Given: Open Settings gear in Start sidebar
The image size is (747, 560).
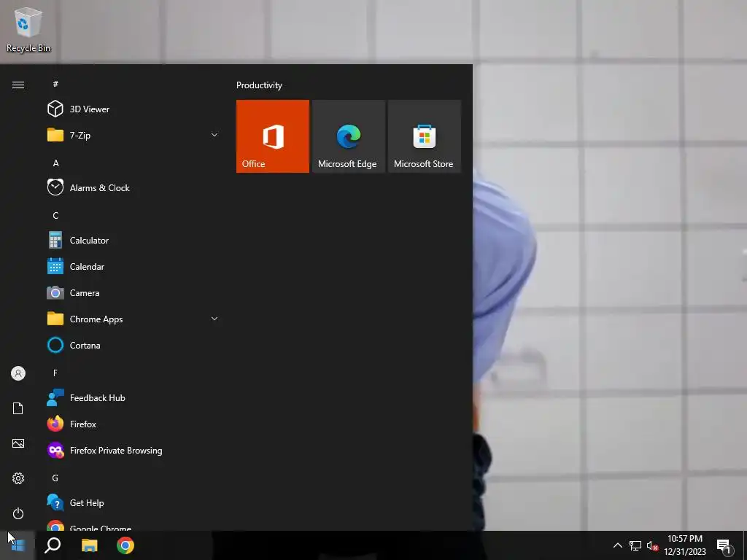Looking at the screenshot, I should point(18,478).
